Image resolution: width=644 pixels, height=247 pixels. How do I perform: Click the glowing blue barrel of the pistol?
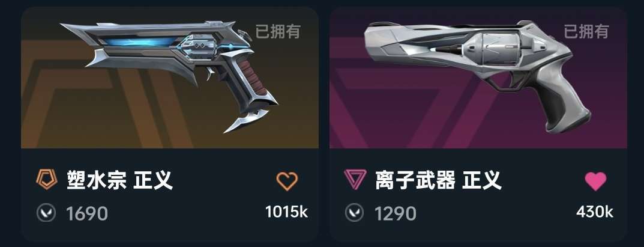(x=140, y=41)
